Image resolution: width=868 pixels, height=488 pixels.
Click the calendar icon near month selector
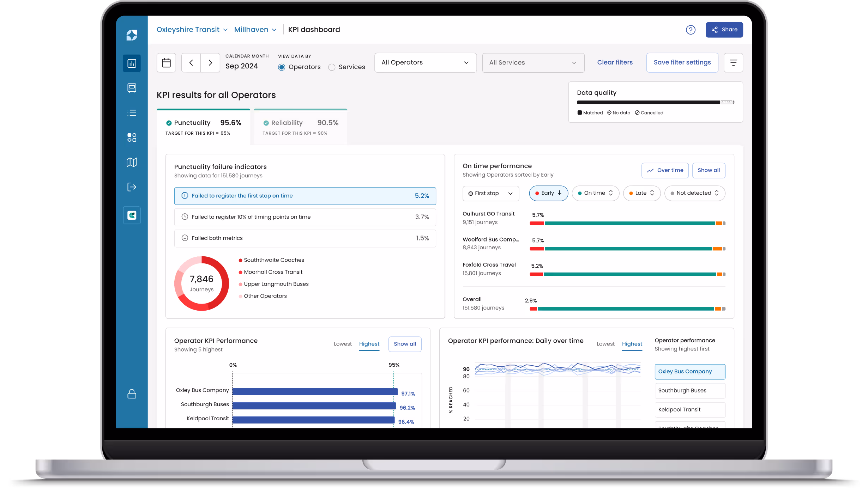pos(166,62)
